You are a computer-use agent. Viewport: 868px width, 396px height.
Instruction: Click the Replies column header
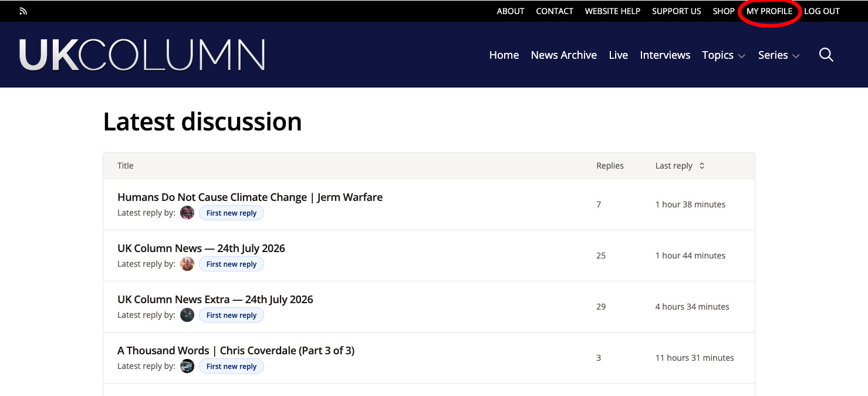click(x=610, y=166)
